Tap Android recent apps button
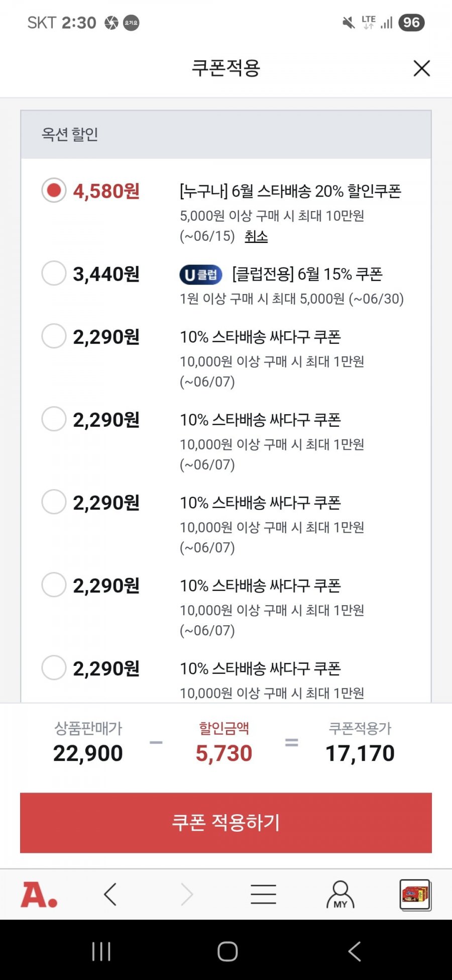Screen dimensions: 452x980 point(101,951)
